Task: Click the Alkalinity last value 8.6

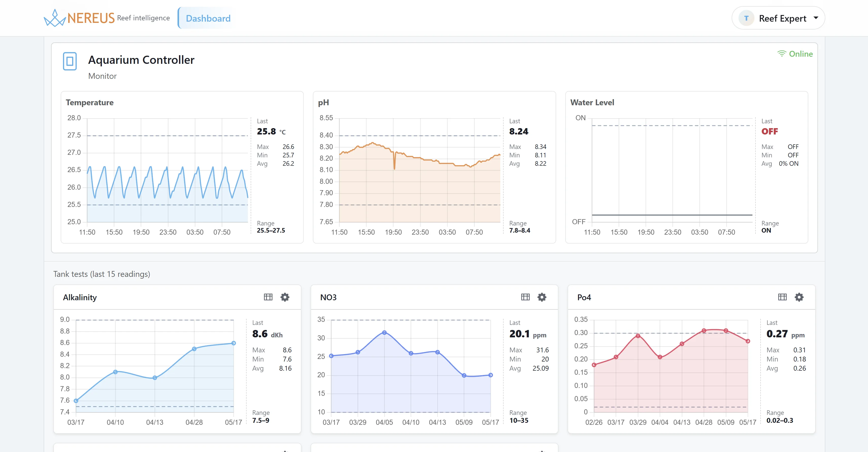Action: [x=260, y=334]
